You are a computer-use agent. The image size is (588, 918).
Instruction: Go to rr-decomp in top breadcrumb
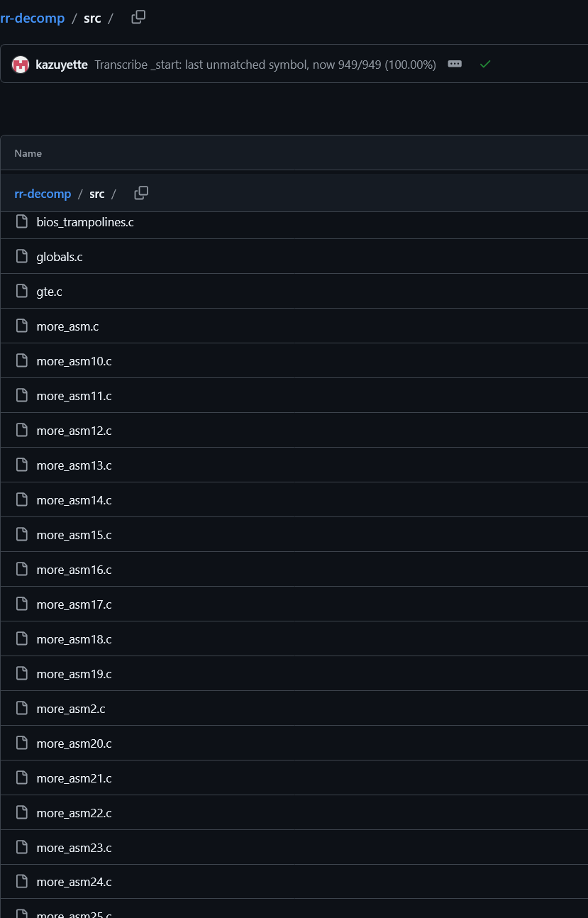point(32,18)
